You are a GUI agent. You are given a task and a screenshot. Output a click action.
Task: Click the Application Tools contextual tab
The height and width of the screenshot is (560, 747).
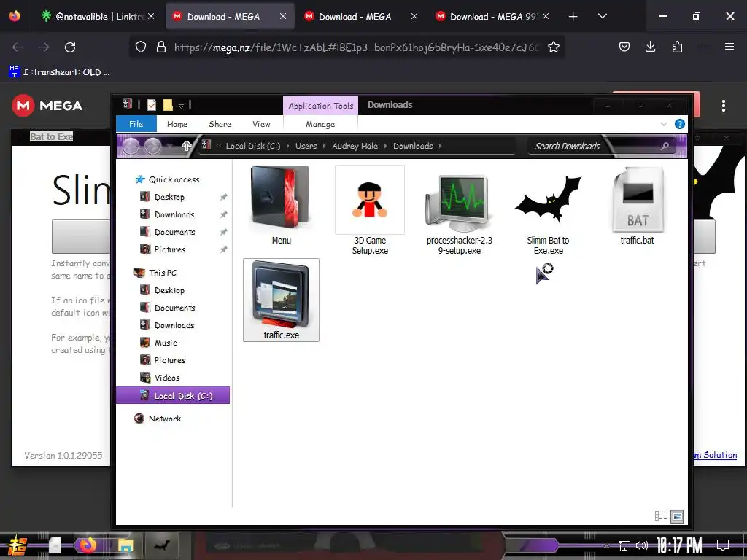click(x=321, y=106)
